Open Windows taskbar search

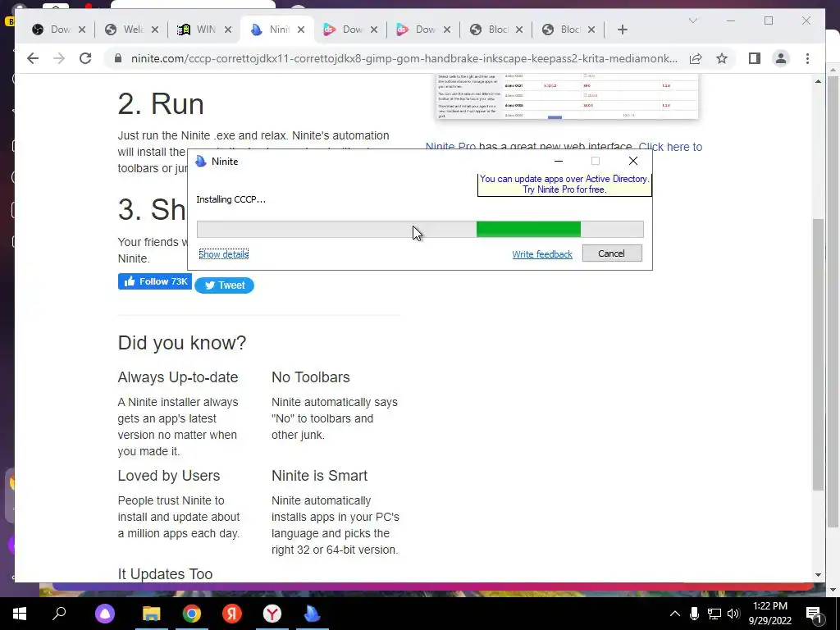tap(59, 614)
